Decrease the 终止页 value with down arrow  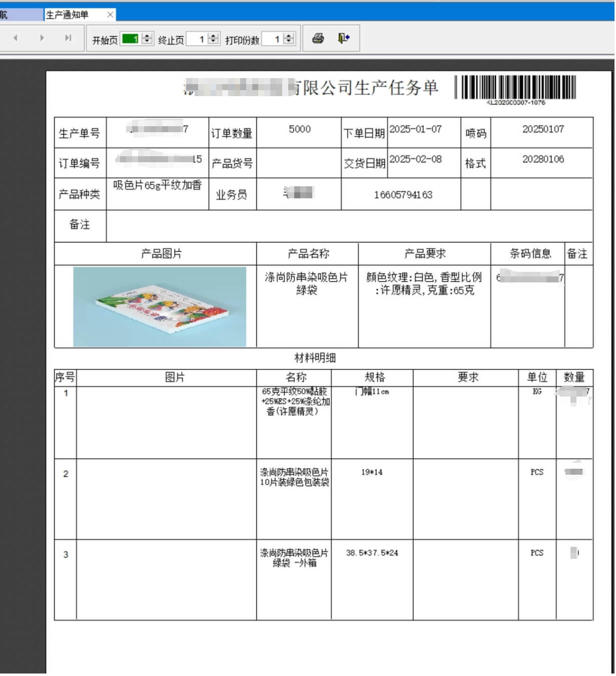pos(214,42)
